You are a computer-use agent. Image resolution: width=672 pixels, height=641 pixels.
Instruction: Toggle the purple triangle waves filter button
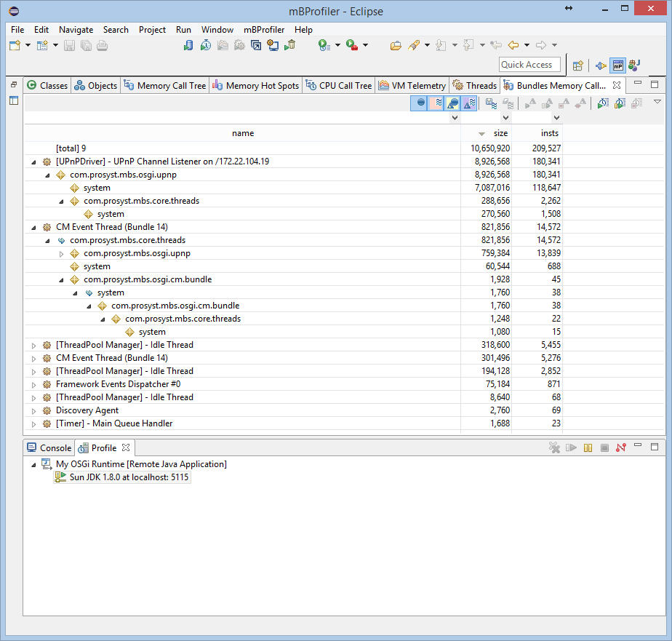coord(469,103)
